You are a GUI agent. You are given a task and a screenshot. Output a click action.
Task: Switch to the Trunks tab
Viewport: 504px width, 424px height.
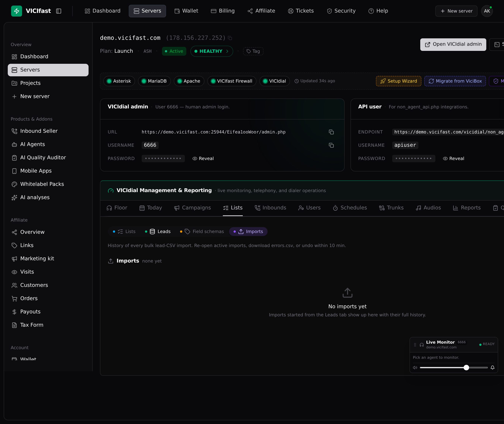[x=391, y=208]
